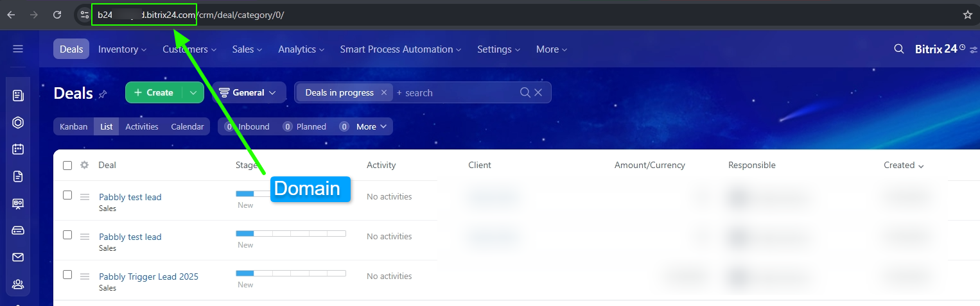Reload the page using browser refresh button
This screenshot has height=306, width=980.
pyautogui.click(x=57, y=15)
